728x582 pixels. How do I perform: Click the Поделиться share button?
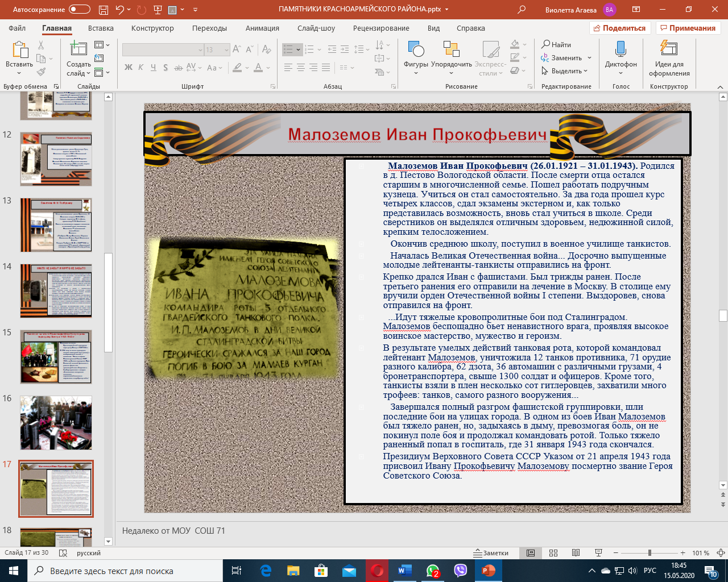[x=619, y=28]
